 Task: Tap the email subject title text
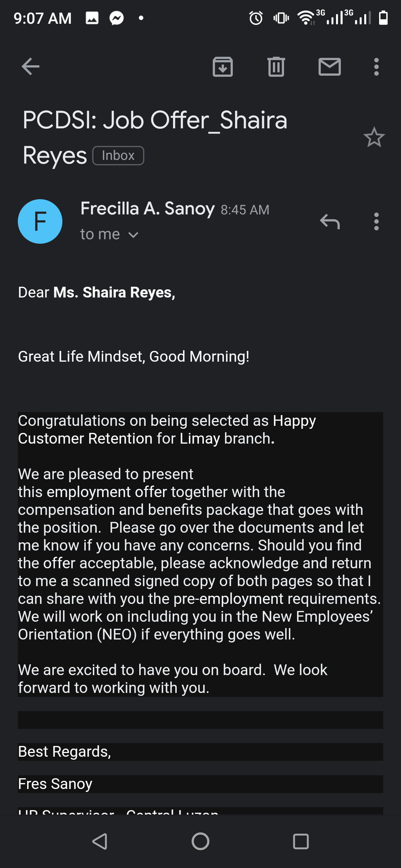click(x=155, y=138)
